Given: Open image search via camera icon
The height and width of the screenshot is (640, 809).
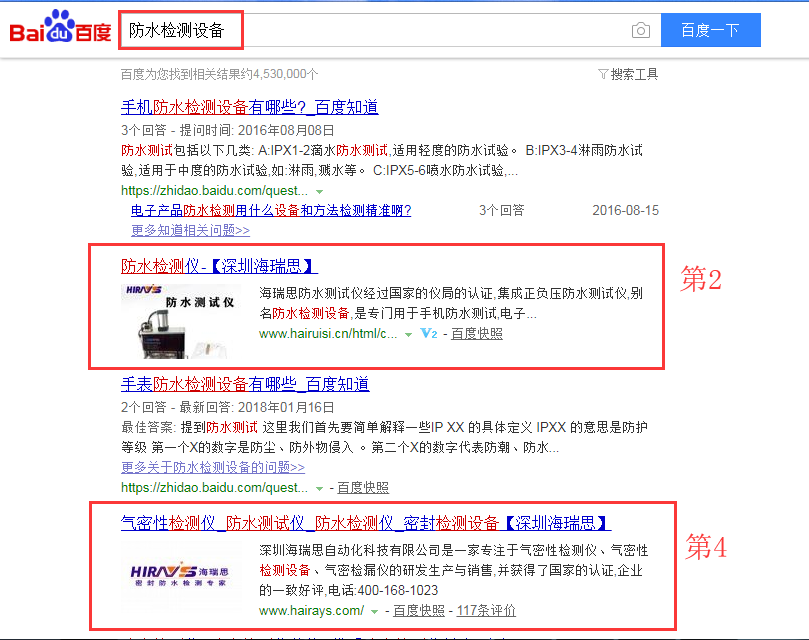Looking at the screenshot, I should click(x=640, y=31).
